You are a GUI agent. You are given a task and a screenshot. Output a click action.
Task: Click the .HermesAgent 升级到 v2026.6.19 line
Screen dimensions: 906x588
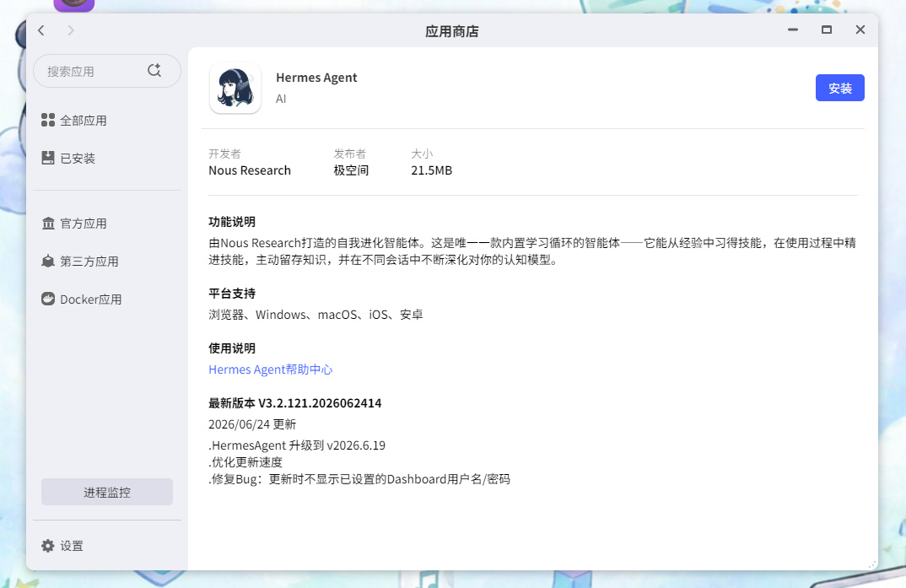(x=297, y=445)
